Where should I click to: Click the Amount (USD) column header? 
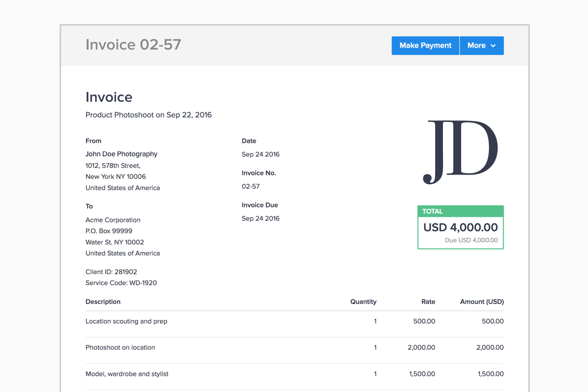482,302
